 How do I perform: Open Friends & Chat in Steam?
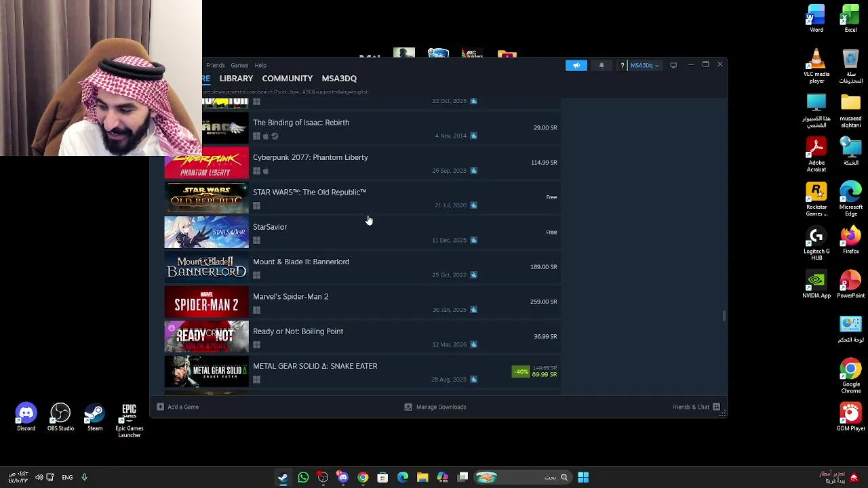[x=696, y=407]
